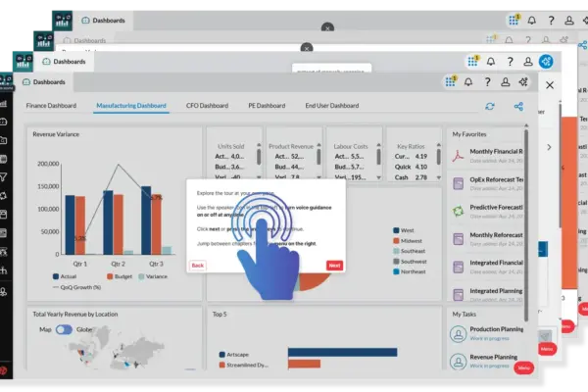Select the Manufacturing Dashboard tab
The height and width of the screenshot is (392, 588).
tap(131, 106)
